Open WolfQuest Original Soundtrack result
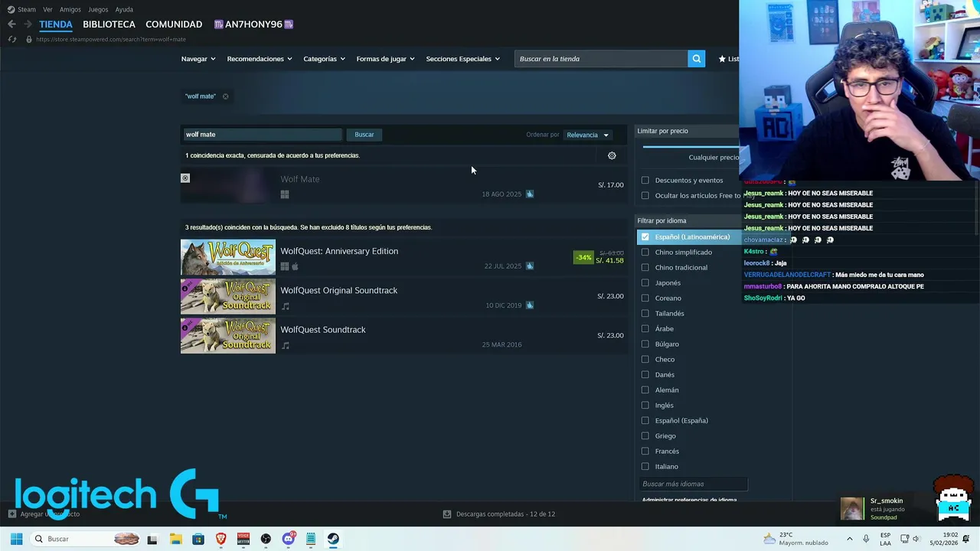This screenshot has width=980, height=551. [x=403, y=297]
